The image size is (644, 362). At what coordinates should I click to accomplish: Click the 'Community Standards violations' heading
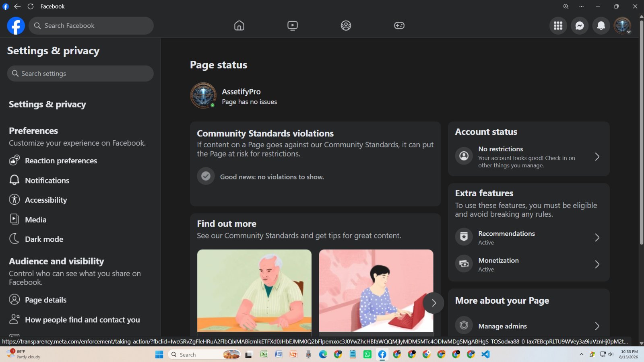pyautogui.click(x=265, y=133)
